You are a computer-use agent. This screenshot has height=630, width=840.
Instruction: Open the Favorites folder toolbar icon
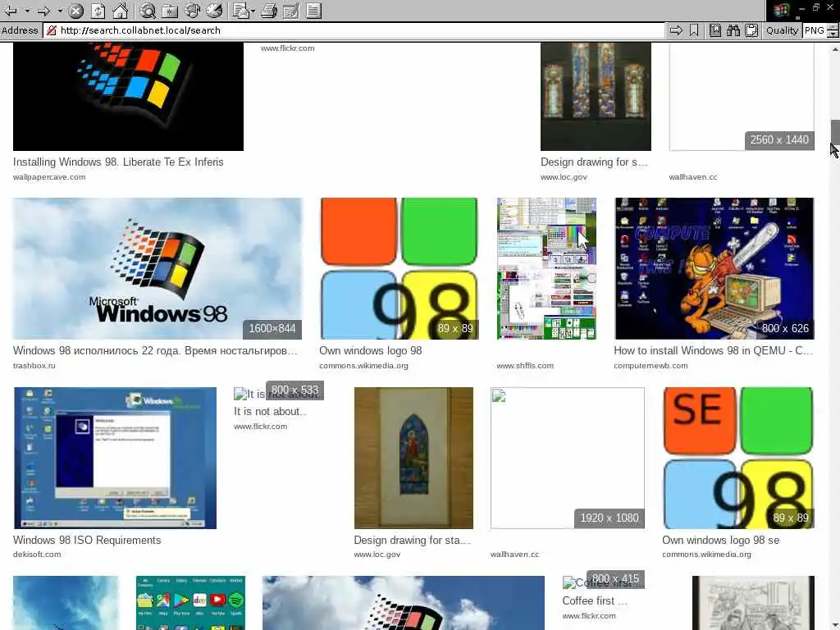[x=169, y=10]
